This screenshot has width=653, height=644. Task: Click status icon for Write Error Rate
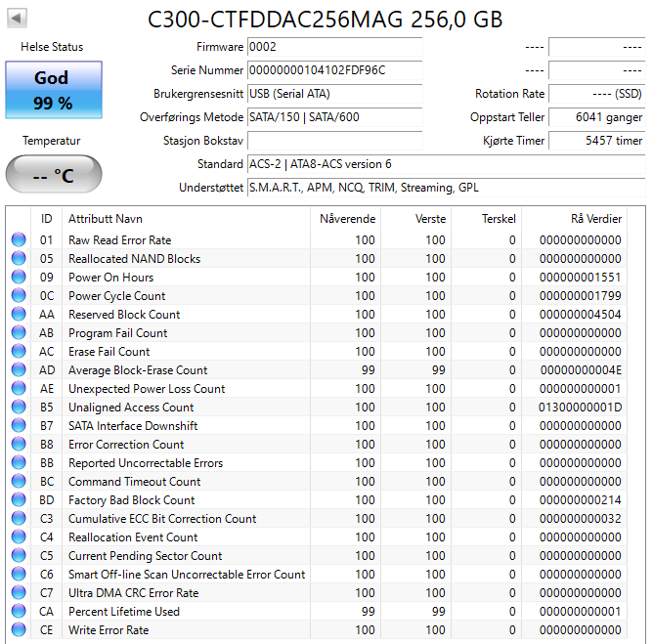point(19,630)
